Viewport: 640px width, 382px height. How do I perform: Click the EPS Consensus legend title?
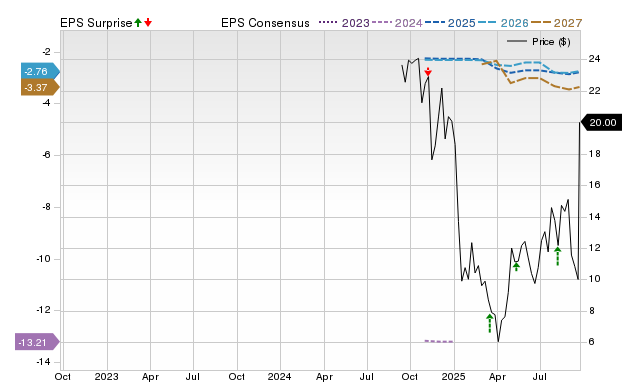coord(265,23)
